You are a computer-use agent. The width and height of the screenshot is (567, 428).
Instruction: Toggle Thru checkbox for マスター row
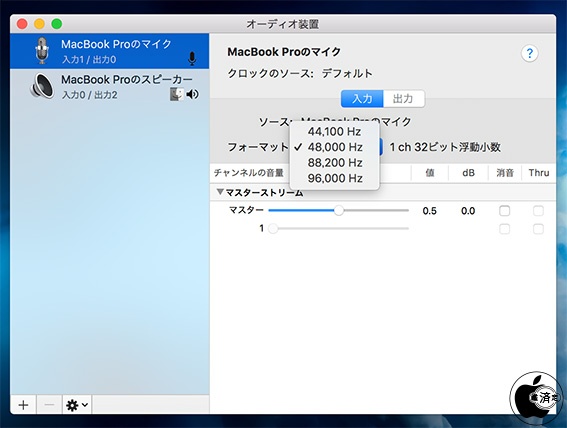click(x=538, y=210)
